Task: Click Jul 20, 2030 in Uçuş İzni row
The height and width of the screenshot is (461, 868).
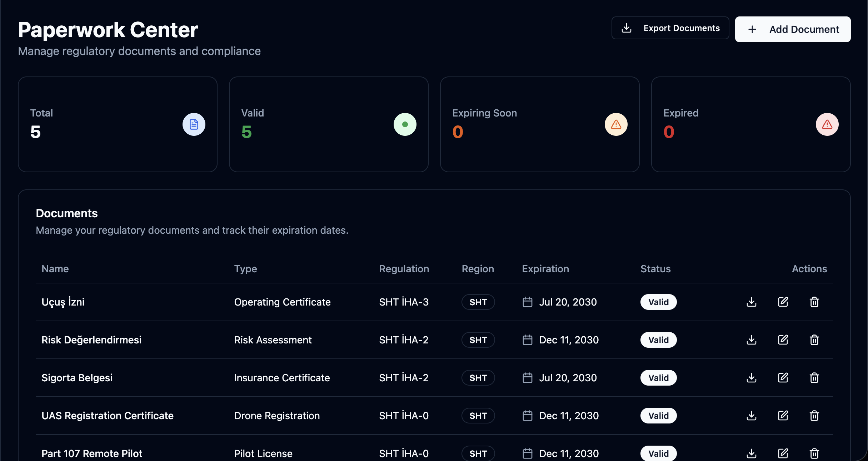Action: [568, 302]
